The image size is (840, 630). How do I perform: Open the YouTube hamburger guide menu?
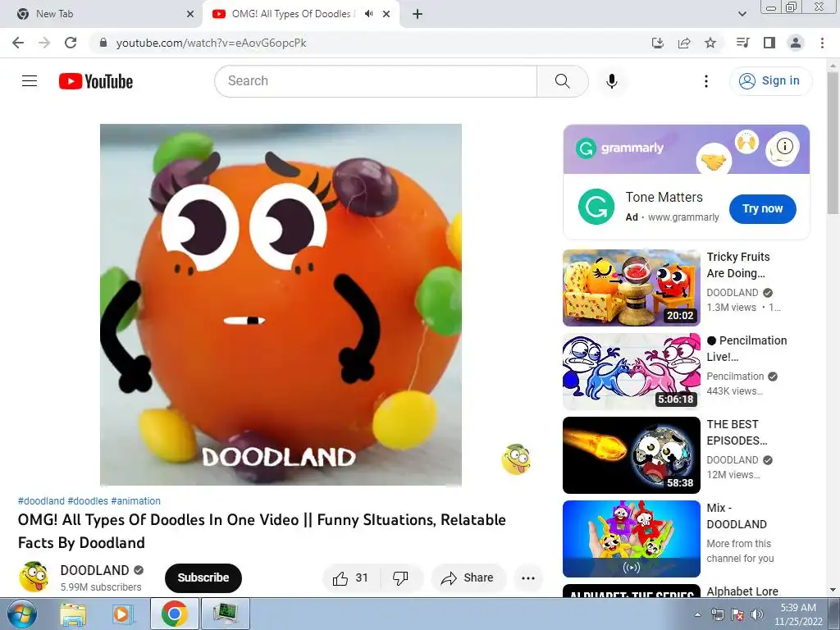(30, 81)
